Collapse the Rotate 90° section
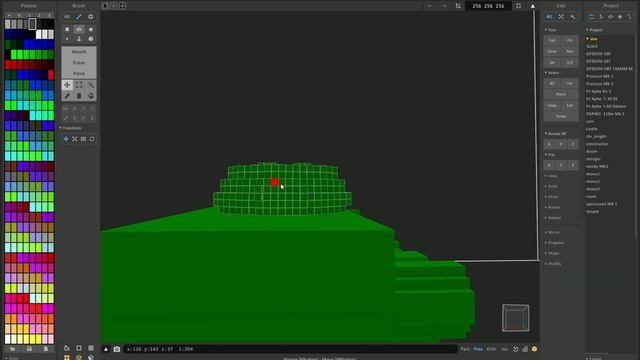The image size is (640, 360). click(x=556, y=133)
